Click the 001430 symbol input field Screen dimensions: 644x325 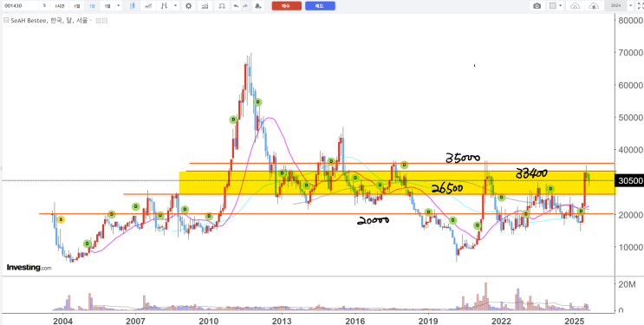pos(20,6)
